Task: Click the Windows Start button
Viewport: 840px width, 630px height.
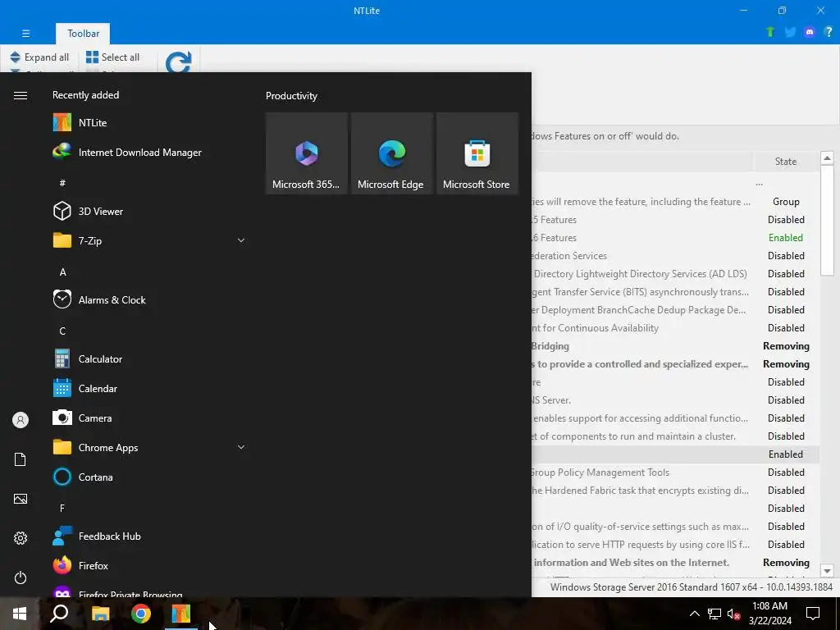Action: 20,614
